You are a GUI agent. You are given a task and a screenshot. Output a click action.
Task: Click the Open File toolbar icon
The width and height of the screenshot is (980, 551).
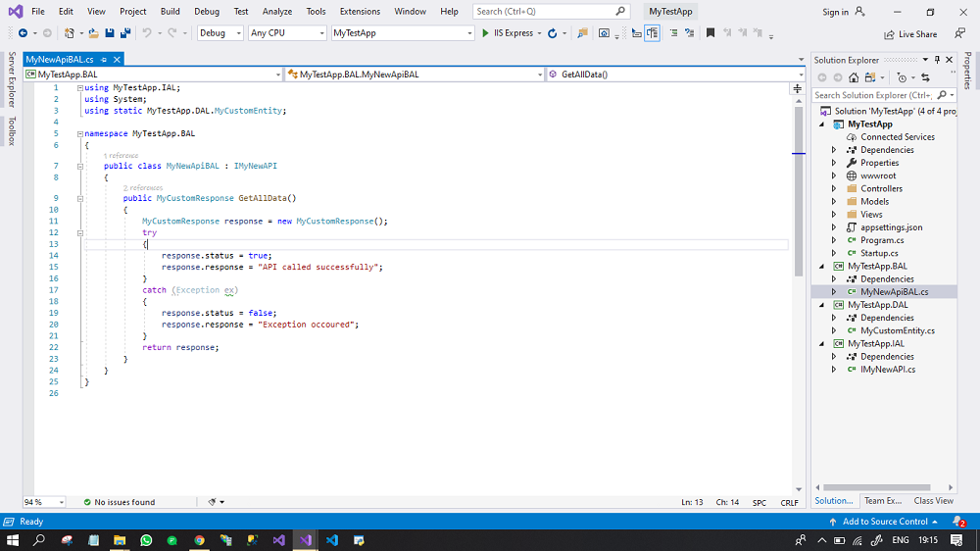pos(94,33)
